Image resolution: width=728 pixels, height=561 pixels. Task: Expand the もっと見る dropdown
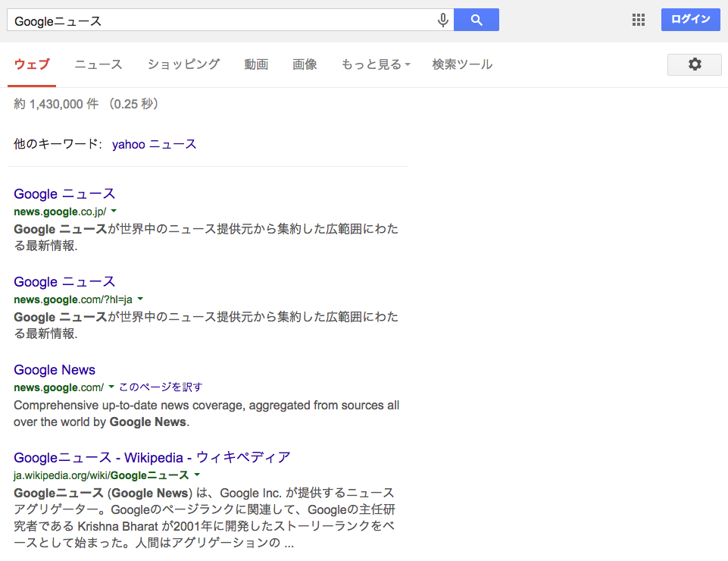click(376, 64)
